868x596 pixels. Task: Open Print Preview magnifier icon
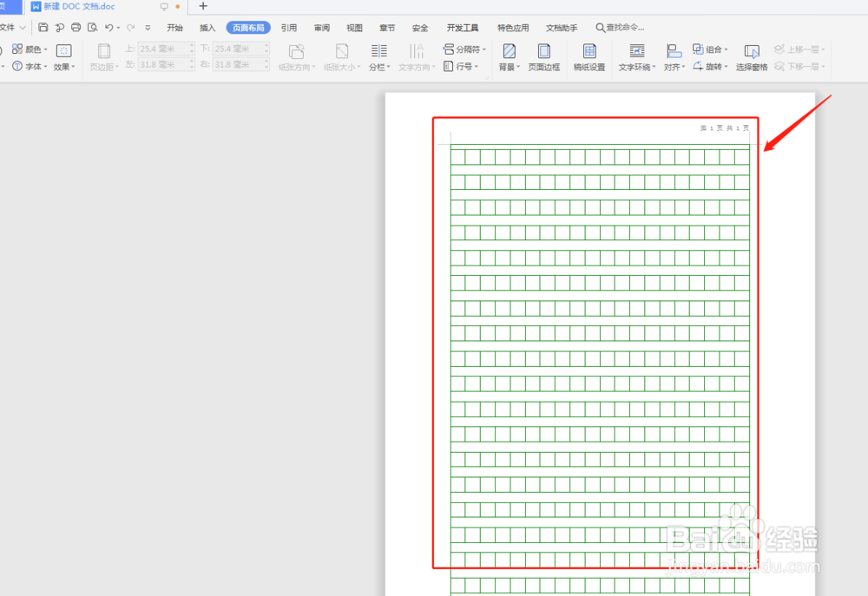click(x=93, y=27)
